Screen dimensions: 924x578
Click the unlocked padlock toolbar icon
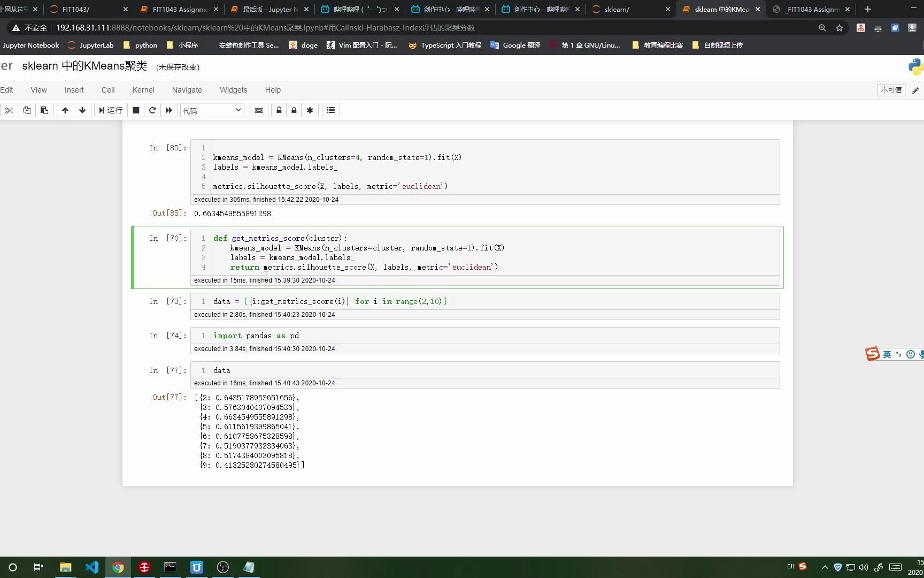pyautogui.click(x=279, y=110)
